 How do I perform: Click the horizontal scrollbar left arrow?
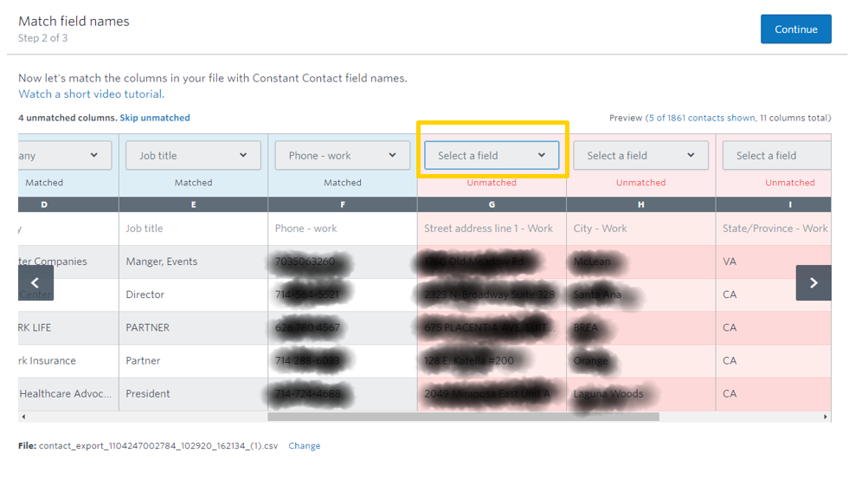(23, 417)
